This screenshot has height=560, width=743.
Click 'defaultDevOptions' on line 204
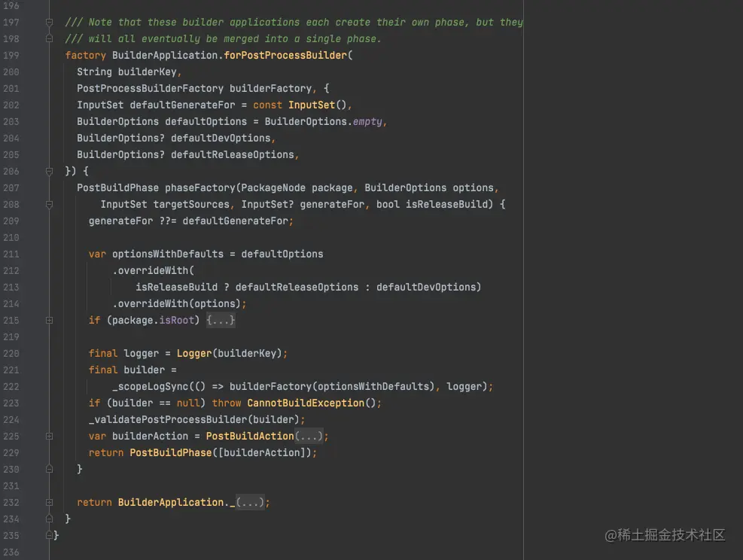(x=221, y=138)
